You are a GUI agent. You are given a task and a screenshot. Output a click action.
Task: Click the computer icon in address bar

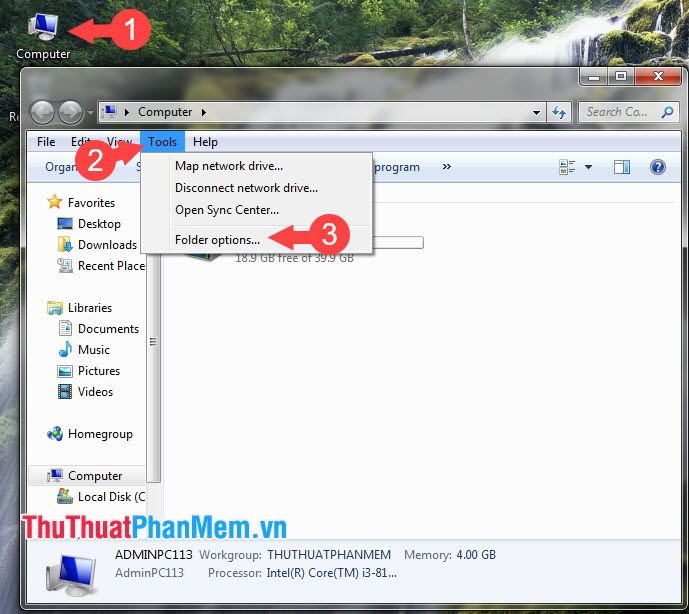pos(110,112)
